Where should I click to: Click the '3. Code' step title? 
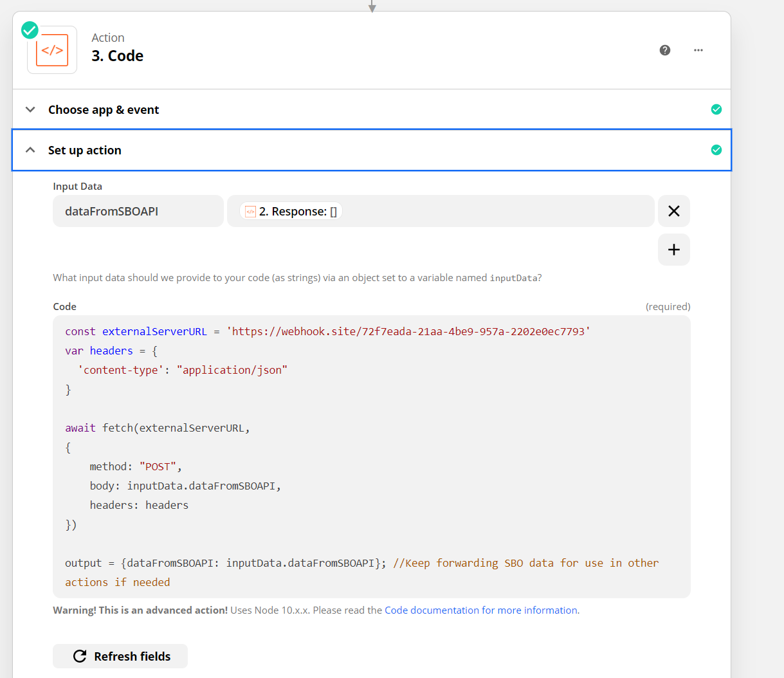[117, 56]
